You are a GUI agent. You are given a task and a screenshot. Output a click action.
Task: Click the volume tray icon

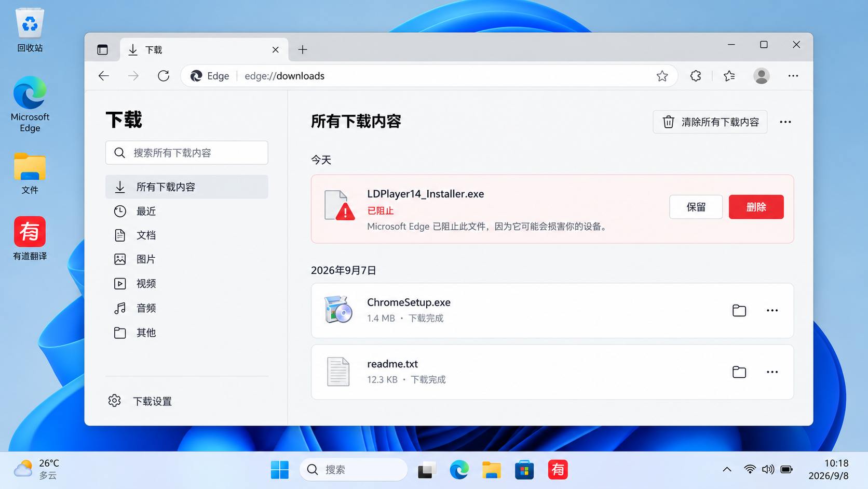[768, 469]
